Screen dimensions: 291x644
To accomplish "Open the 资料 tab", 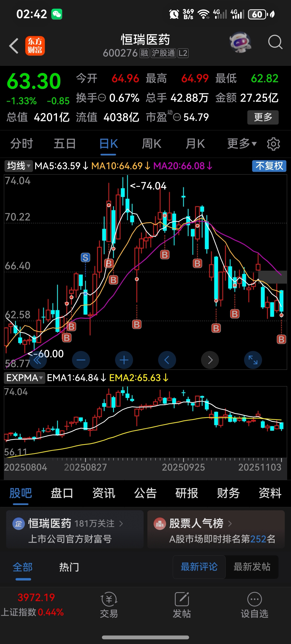I will coord(270,493).
